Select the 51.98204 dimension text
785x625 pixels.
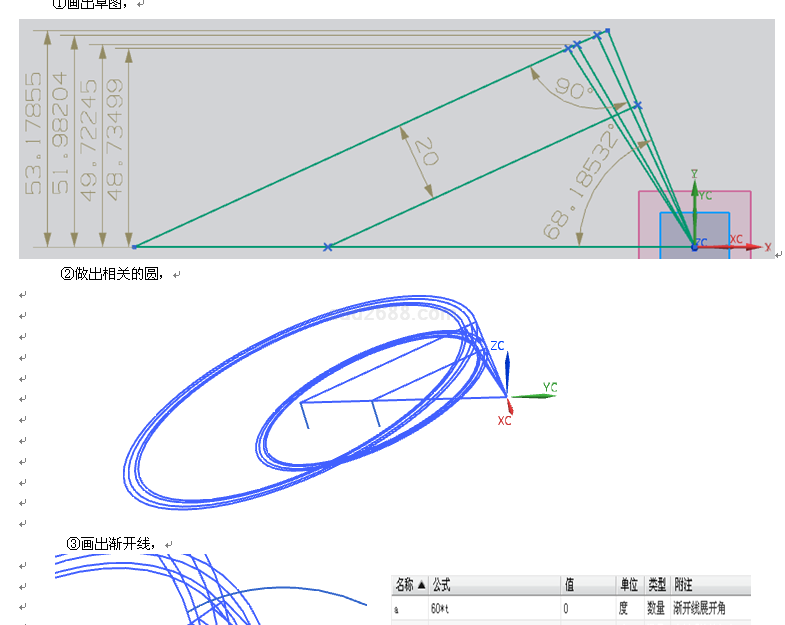(62, 135)
